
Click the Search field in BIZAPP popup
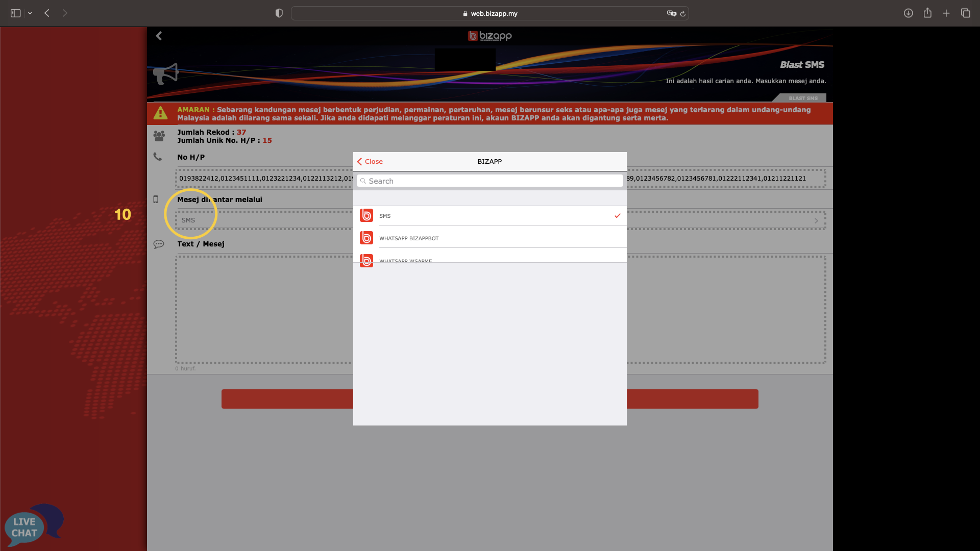(489, 181)
